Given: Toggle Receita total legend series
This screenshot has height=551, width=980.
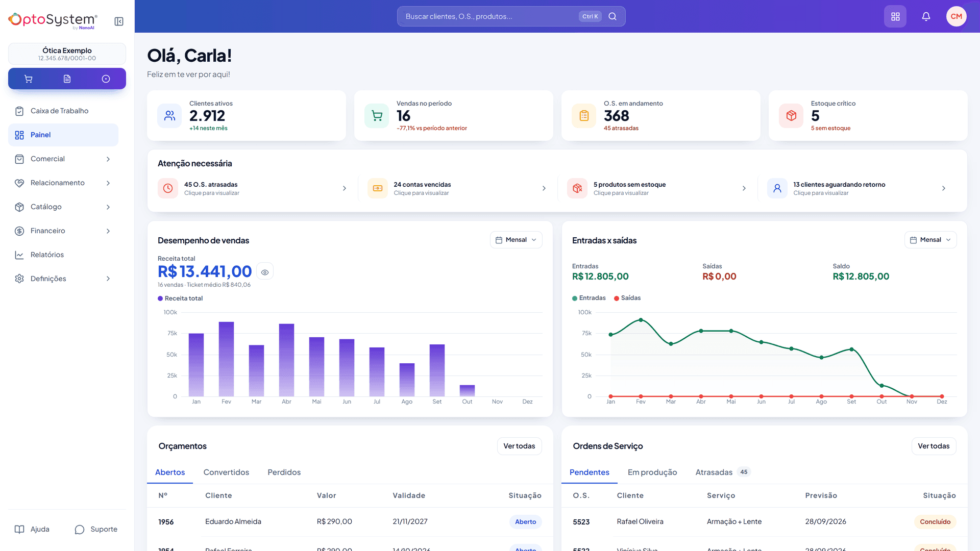Looking at the screenshot, I should point(180,298).
